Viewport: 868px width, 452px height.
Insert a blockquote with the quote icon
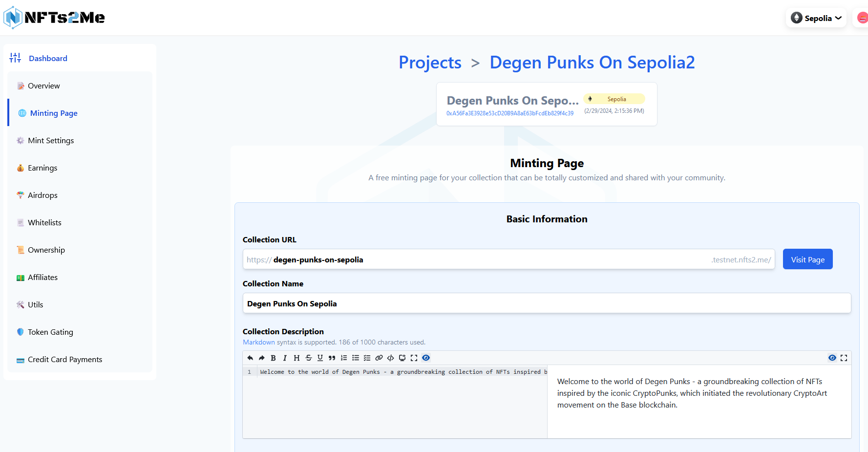332,358
